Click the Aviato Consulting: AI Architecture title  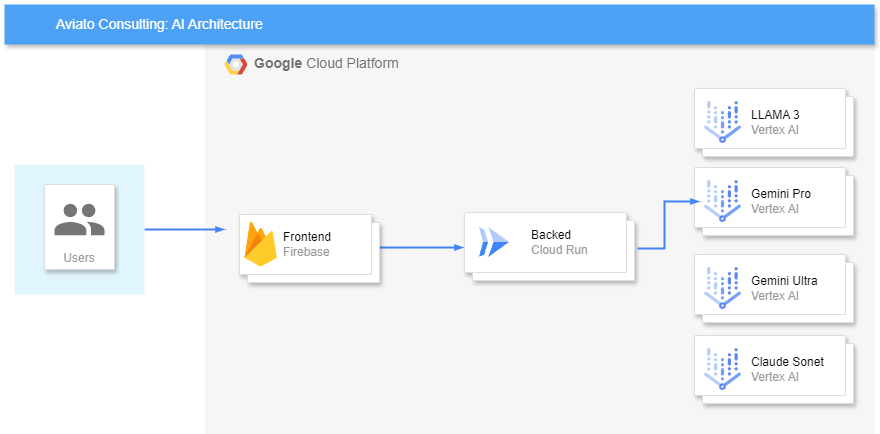[159, 25]
